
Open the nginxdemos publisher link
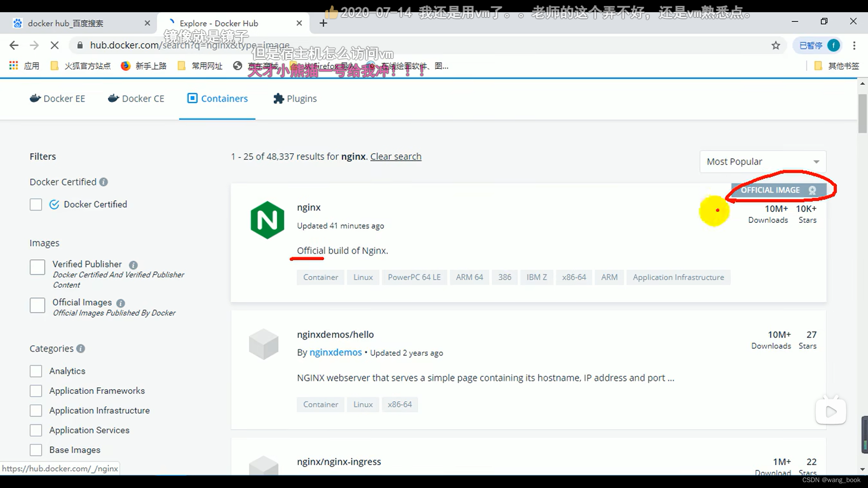(335, 352)
